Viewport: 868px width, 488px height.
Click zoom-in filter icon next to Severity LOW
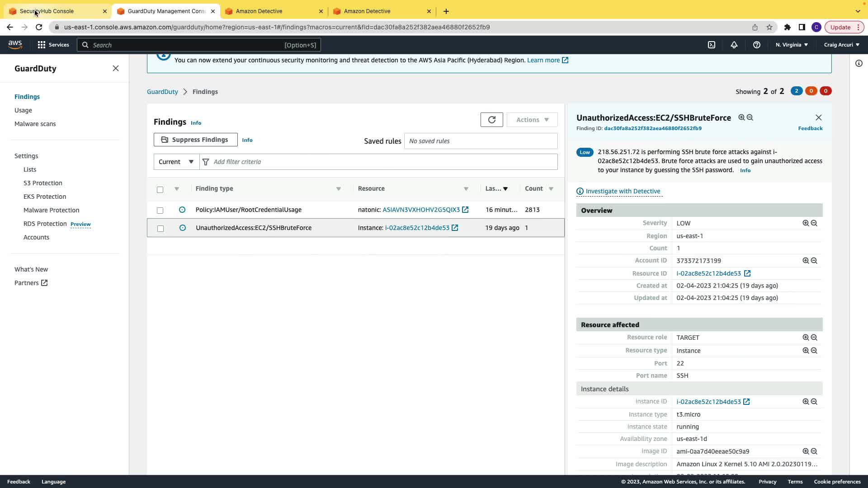[805, 223]
